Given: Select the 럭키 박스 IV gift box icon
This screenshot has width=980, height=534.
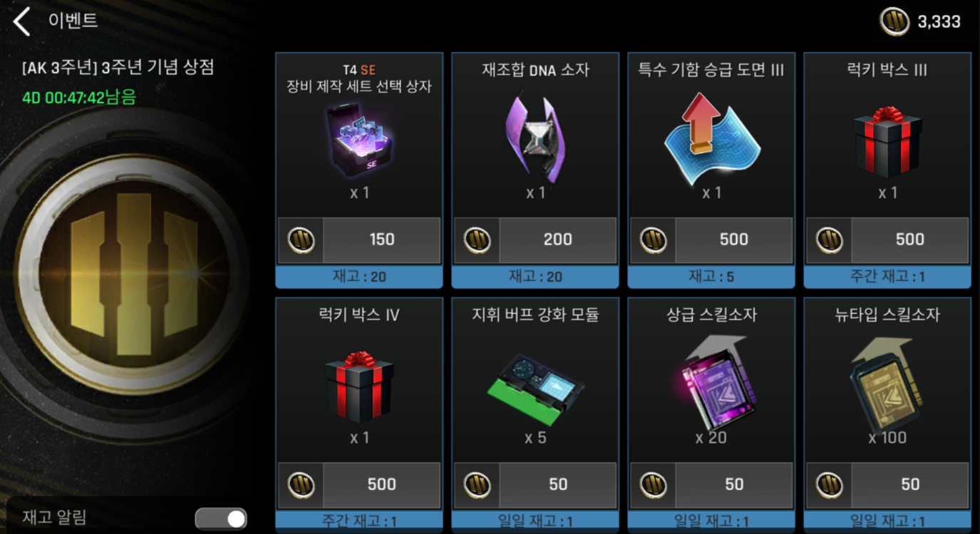Looking at the screenshot, I should pyautogui.click(x=359, y=387).
